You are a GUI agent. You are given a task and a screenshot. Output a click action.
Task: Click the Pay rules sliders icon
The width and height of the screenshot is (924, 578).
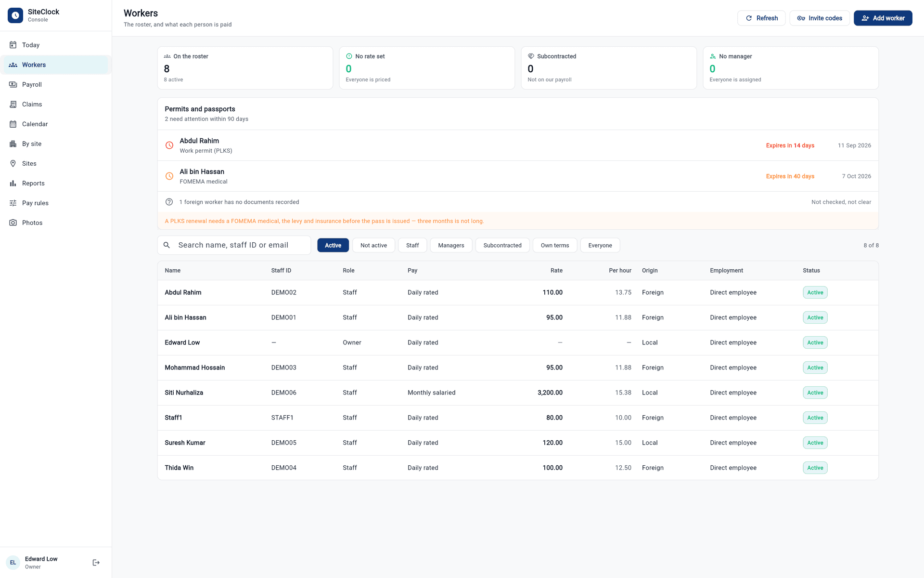(13, 203)
